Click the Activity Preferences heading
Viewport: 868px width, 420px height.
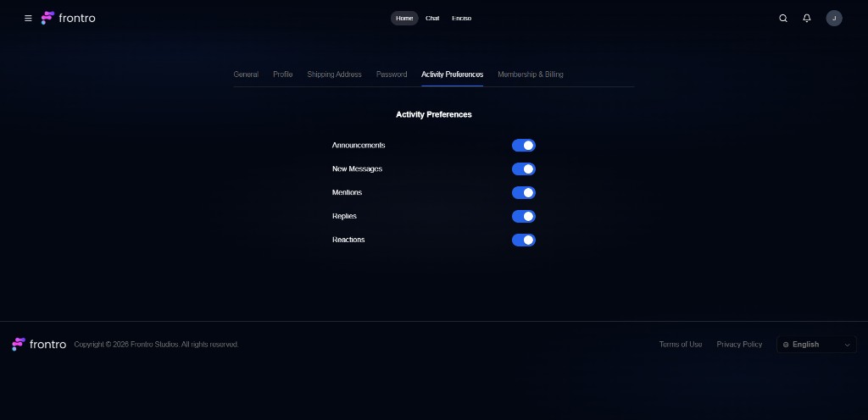433,114
